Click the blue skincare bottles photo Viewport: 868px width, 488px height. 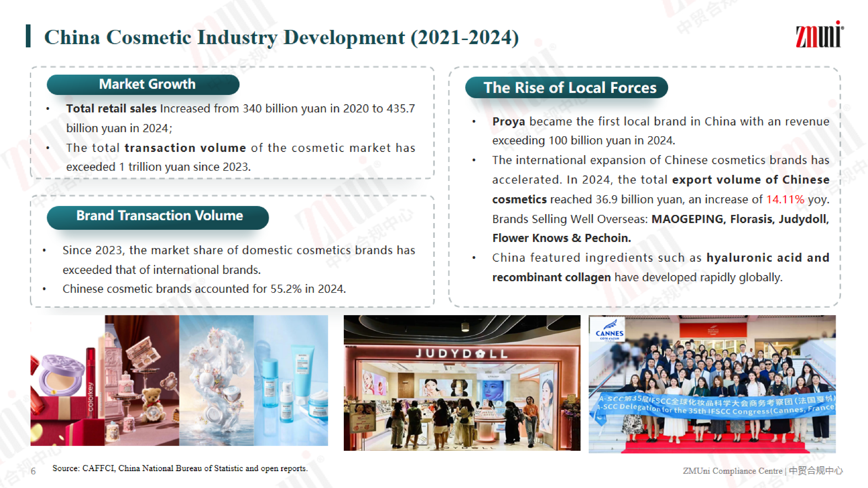[291, 381]
